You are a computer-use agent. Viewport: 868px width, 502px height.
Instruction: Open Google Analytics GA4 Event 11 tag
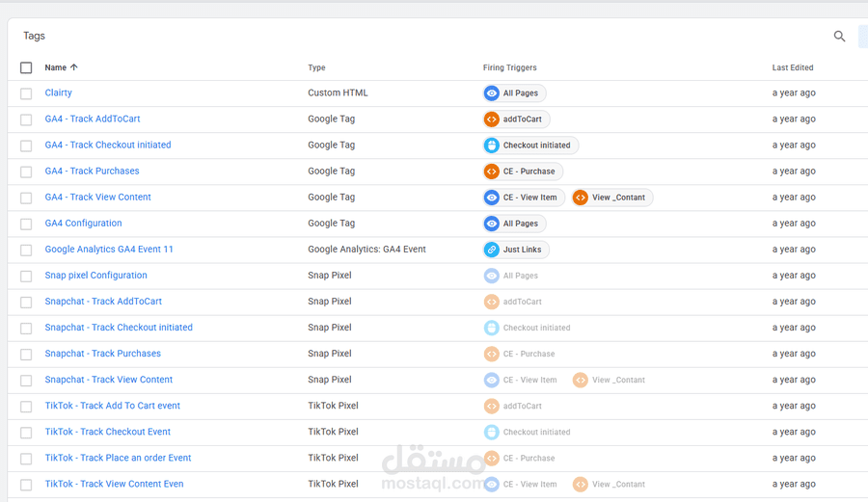pos(109,249)
